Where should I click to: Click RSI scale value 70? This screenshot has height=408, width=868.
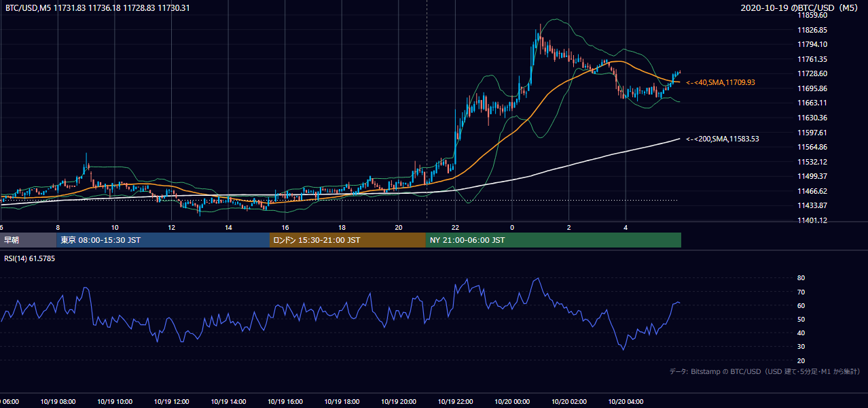pyautogui.click(x=801, y=292)
